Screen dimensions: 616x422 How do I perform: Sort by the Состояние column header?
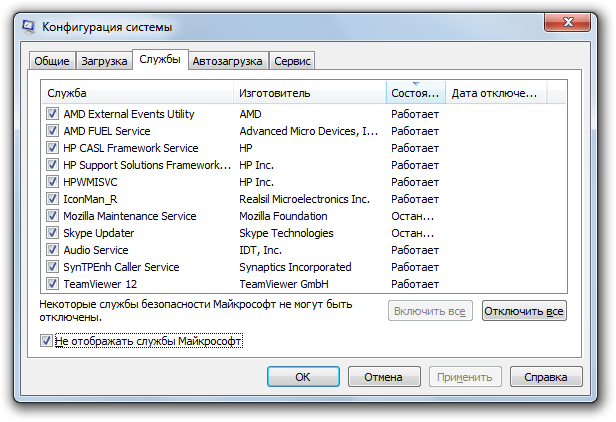[x=415, y=93]
